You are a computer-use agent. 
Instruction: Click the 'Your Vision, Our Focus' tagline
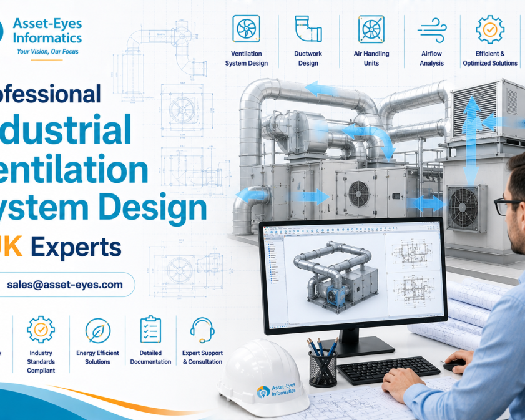[47, 52]
